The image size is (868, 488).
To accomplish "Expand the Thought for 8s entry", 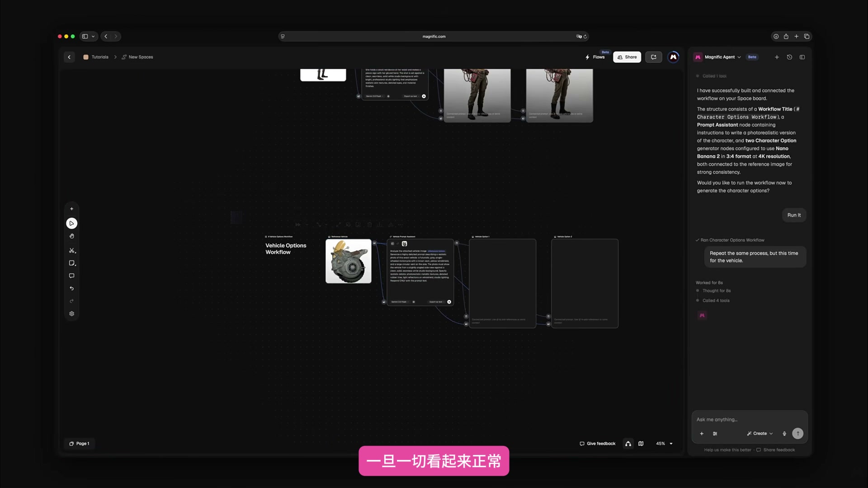I will 716,291.
